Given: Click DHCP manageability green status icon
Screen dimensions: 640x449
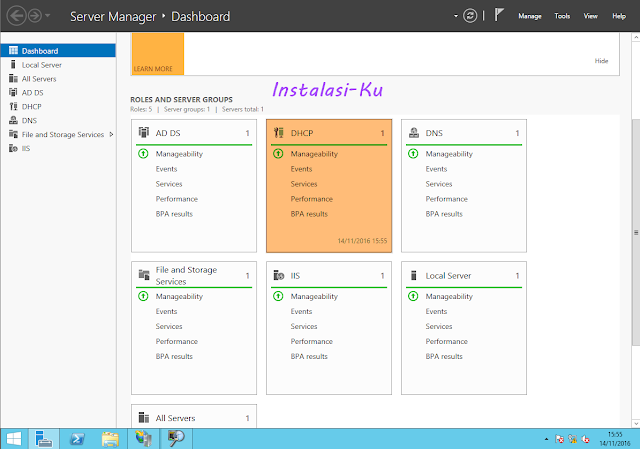Looking at the screenshot, I should (278, 153).
